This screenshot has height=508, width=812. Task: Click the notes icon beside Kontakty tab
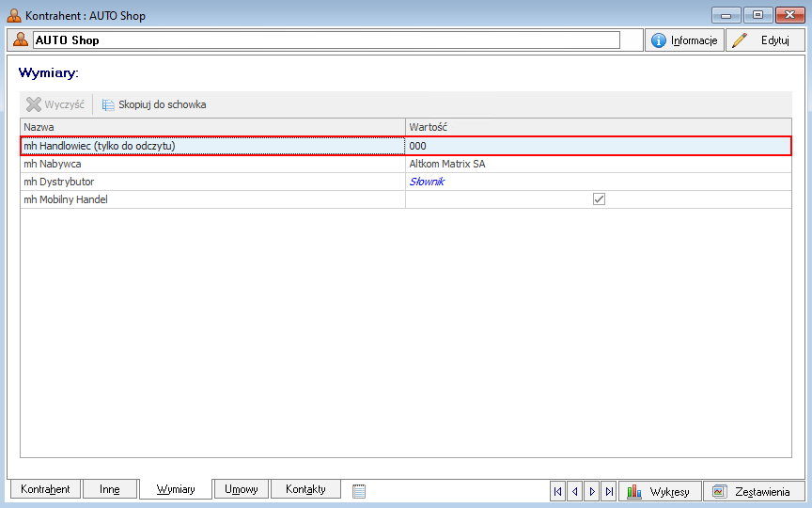click(x=358, y=491)
